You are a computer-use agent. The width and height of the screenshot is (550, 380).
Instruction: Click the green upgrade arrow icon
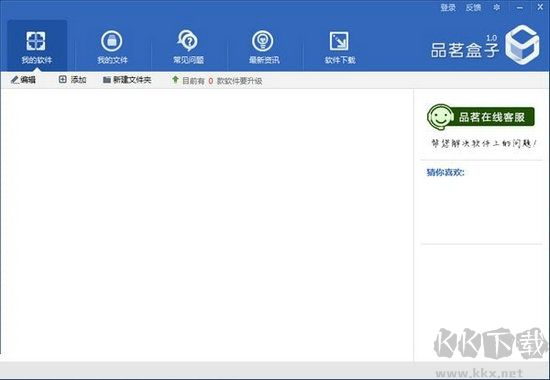pos(175,80)
